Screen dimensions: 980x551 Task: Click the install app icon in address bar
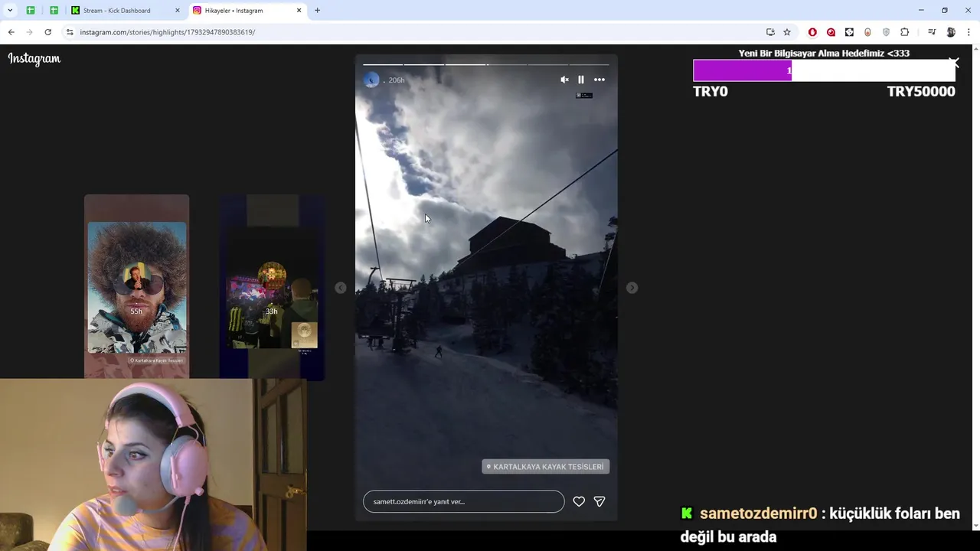click(770, 32)
